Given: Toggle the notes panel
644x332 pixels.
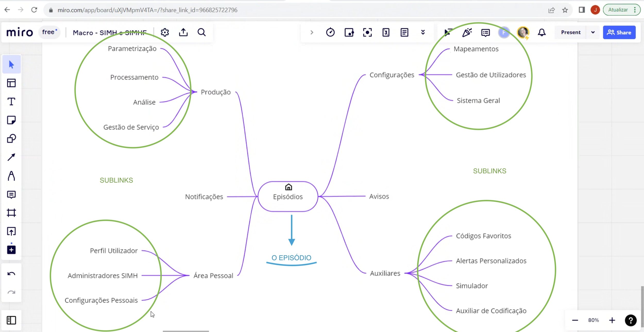Looking at the screenshot, I should [404, 32].
